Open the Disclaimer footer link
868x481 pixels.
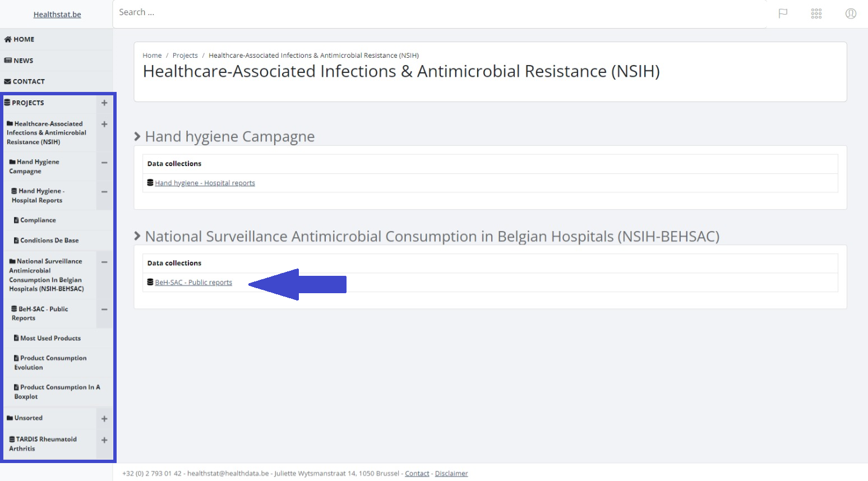[x=451, y=474]
